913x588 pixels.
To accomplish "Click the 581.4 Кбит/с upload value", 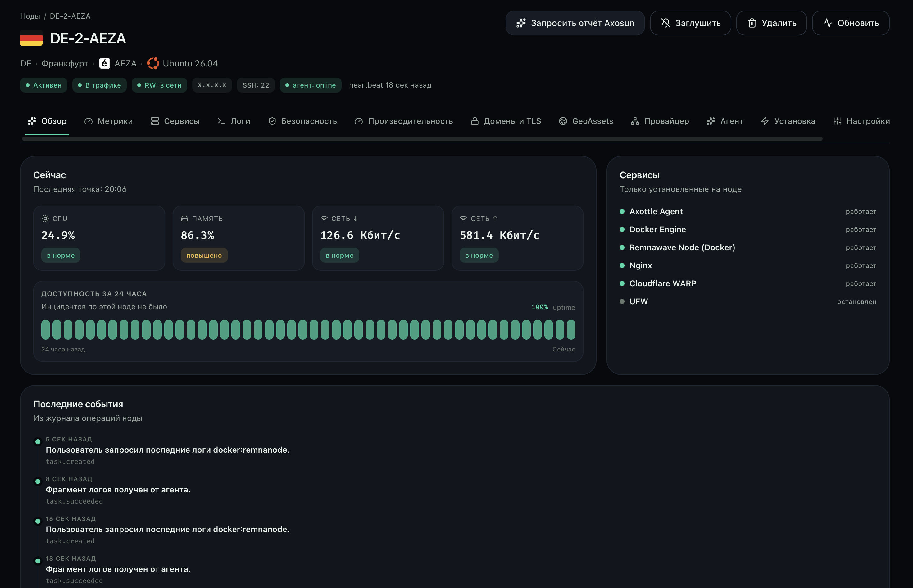I will (499, 236).
